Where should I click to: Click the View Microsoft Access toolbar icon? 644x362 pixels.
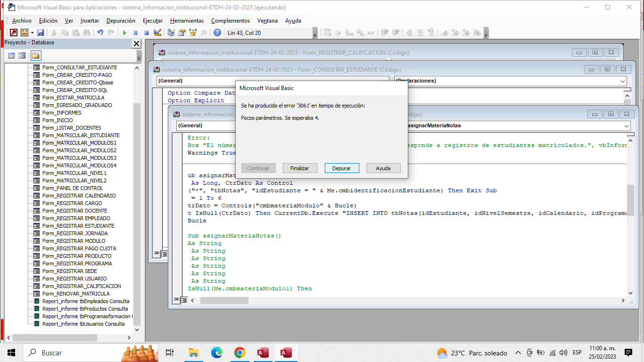(14, 33)
